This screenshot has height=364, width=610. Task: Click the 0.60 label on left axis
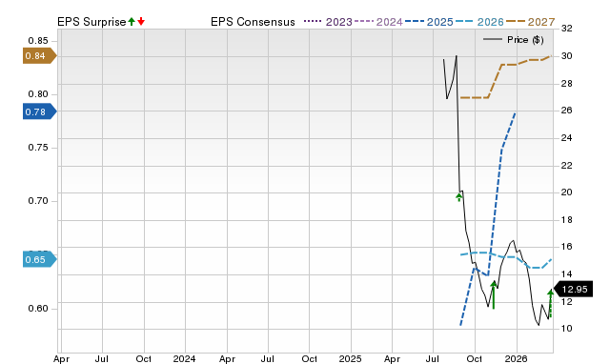click(38, 309)
